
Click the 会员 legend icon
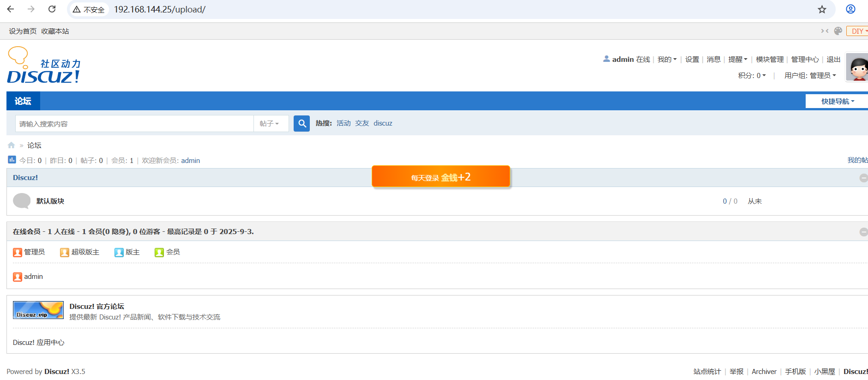pyautogui.click(x=159, y=252)
